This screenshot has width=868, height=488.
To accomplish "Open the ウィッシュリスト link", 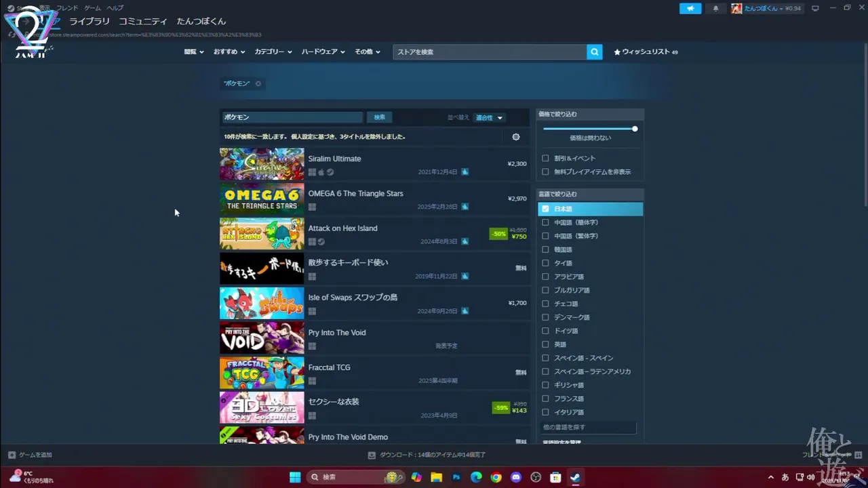I will coord(646,52).
